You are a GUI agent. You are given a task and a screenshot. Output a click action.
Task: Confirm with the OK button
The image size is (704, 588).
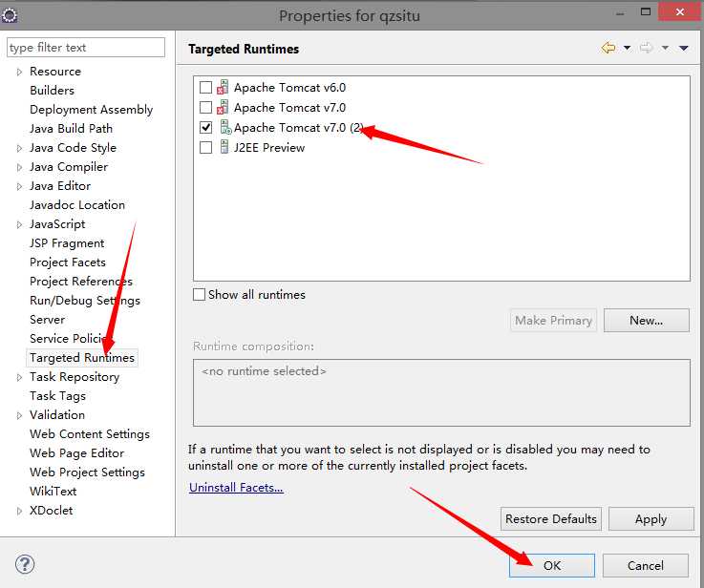pyautogui.click(x=552, y=566)
